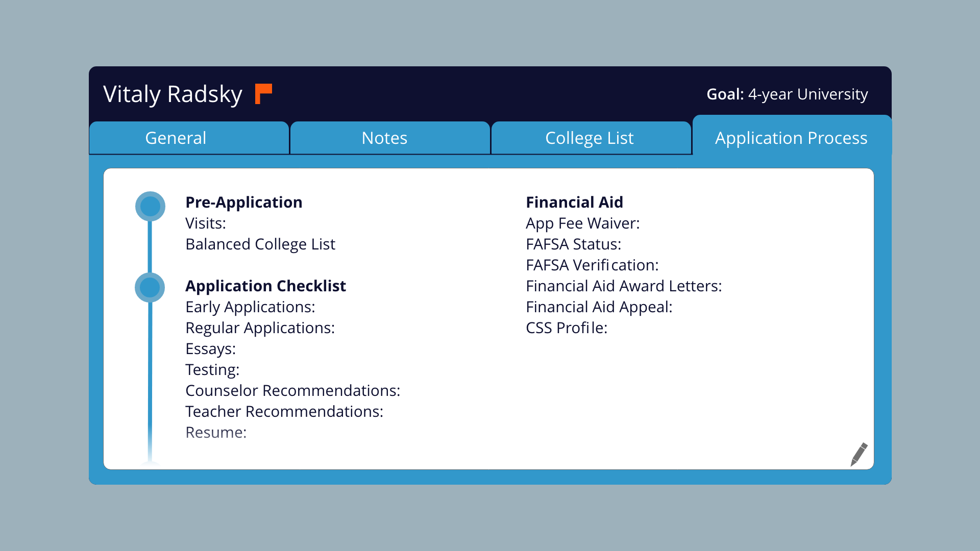
Task: Click the Application Checklist heading
Action: pos(265,286)
